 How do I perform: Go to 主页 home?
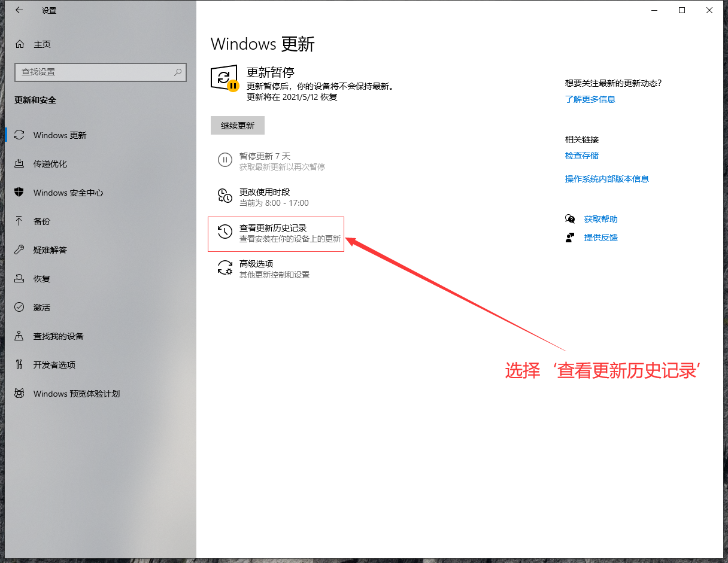[x=42, y=44]
